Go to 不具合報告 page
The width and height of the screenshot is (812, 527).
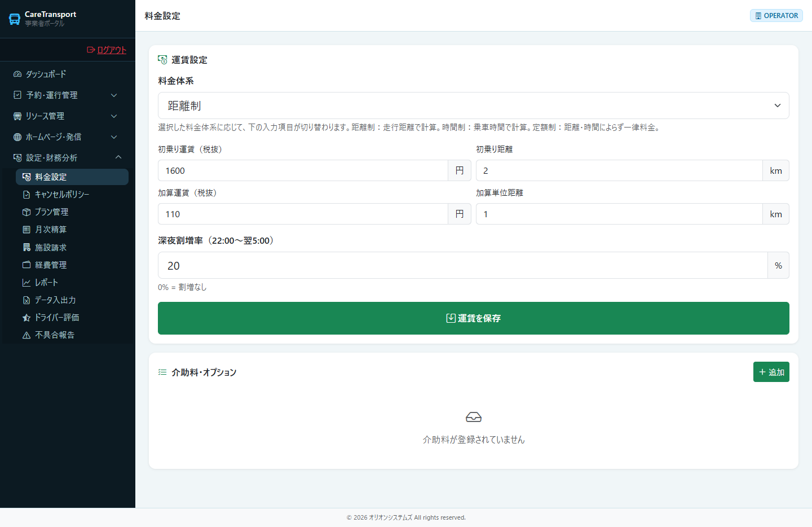pos(72,335)
